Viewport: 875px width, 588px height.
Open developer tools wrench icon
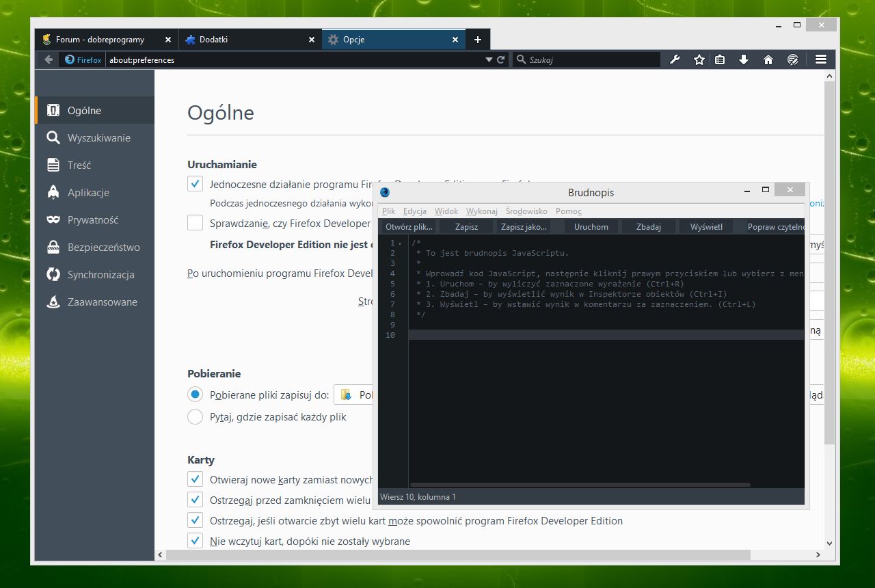point(675,60)
